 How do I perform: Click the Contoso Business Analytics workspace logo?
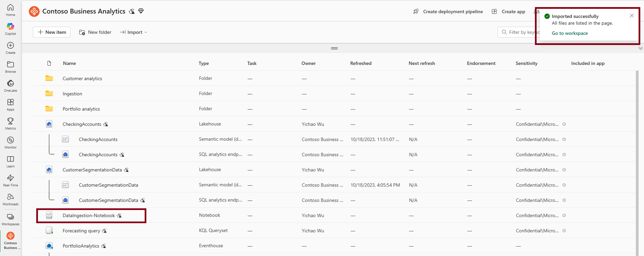[34, 11]
